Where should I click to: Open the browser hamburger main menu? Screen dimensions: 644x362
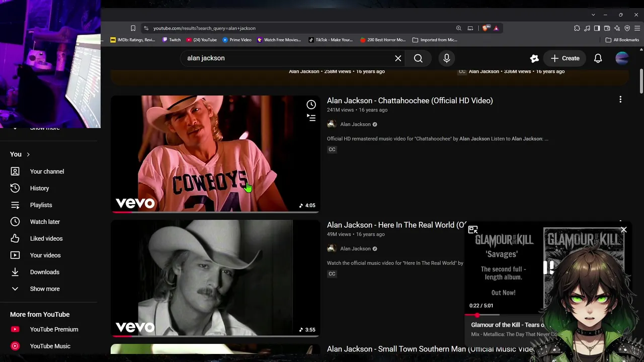coord(637,28)
